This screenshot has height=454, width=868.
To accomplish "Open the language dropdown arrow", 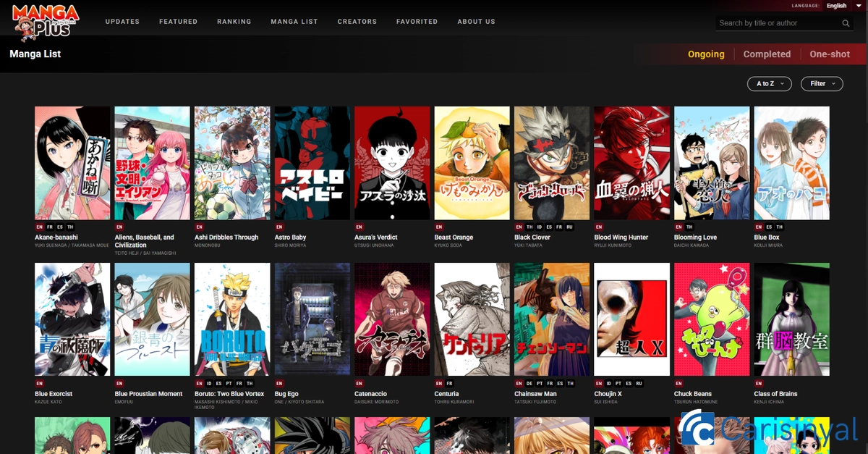I will [857, 6].
